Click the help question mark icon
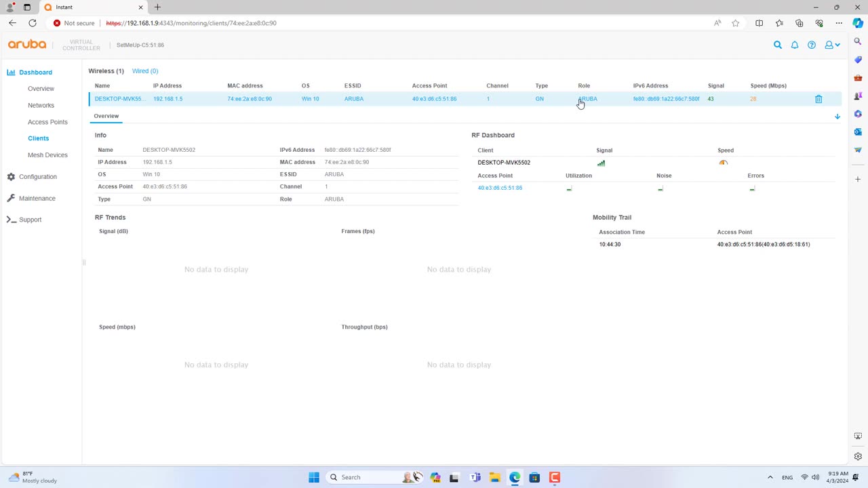This screenshot has width=868, height=488. point(812,45)
